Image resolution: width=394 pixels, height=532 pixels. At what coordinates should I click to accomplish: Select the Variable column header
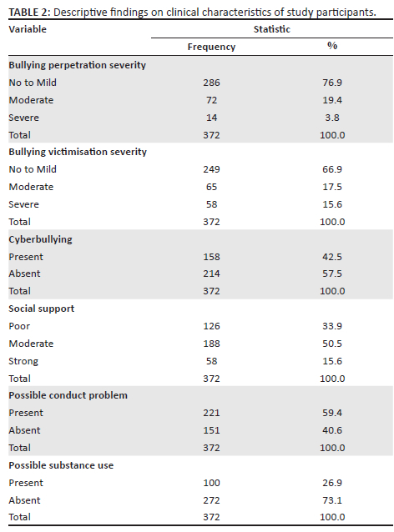[28, 29]
